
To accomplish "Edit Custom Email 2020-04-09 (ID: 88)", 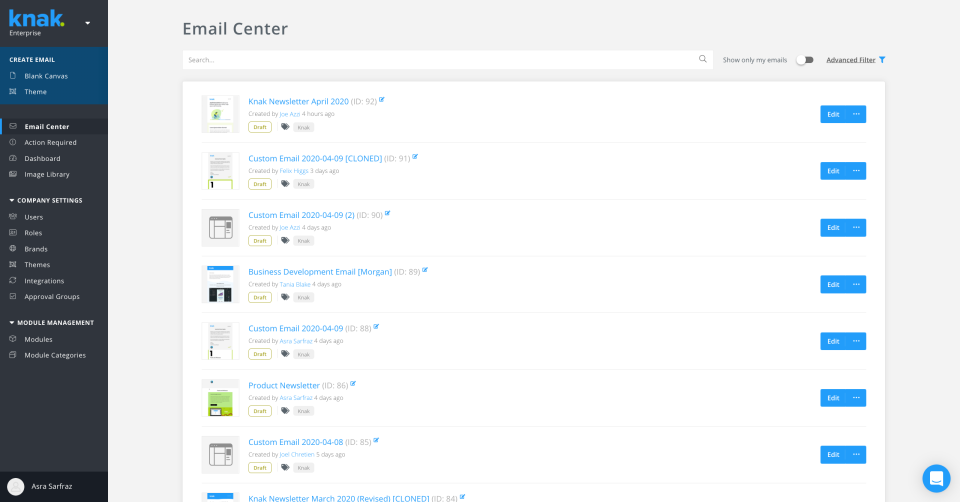I will 833,342.
